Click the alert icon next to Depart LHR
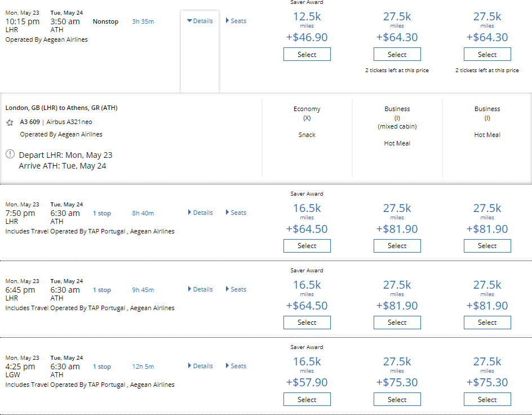532x415 pixels. click(x=10, y=154)
